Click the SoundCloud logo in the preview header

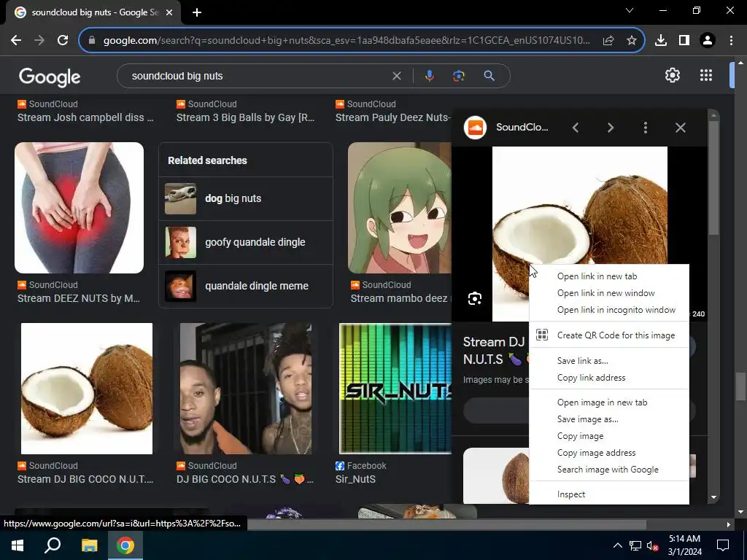pos(475,128)
